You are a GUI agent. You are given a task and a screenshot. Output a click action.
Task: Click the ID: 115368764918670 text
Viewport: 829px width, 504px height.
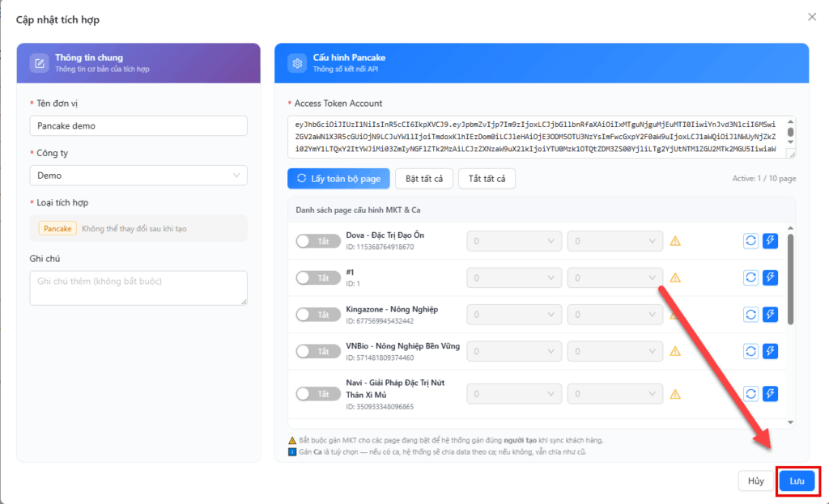(x=380, y=248)
